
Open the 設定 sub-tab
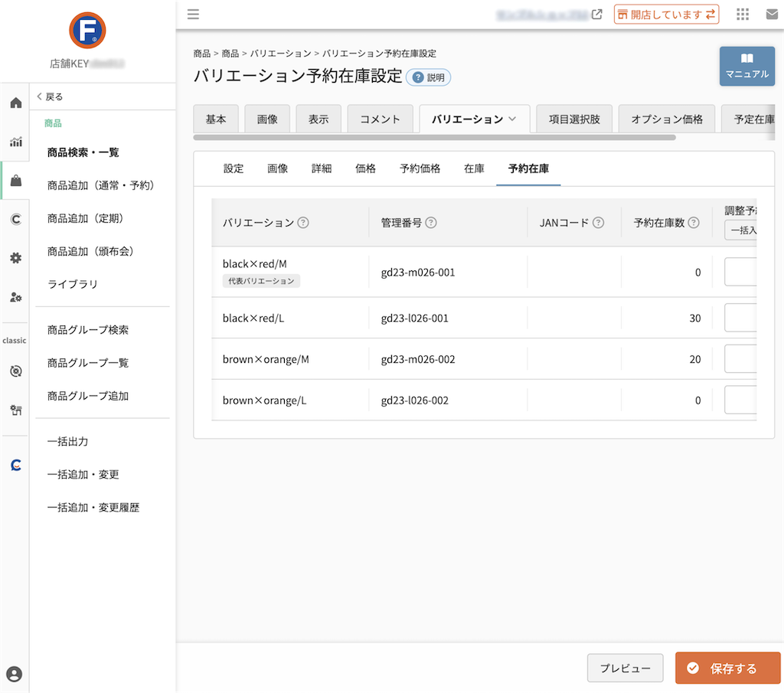click(x=234, y=168)
